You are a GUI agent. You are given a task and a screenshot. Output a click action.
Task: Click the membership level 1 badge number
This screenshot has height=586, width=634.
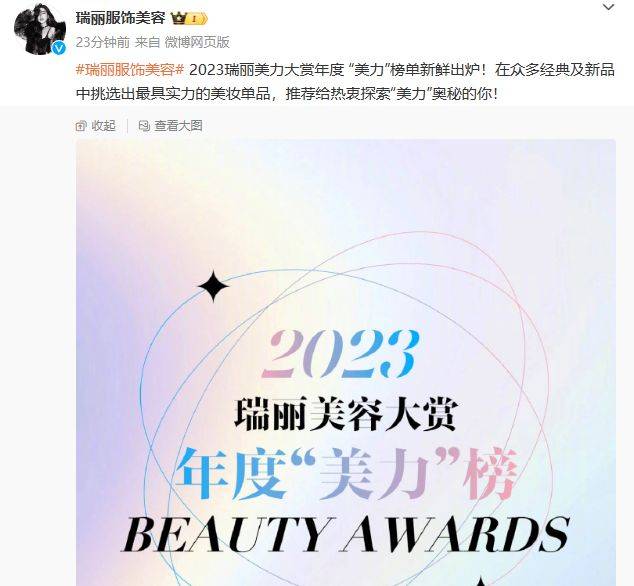point(194,19)
